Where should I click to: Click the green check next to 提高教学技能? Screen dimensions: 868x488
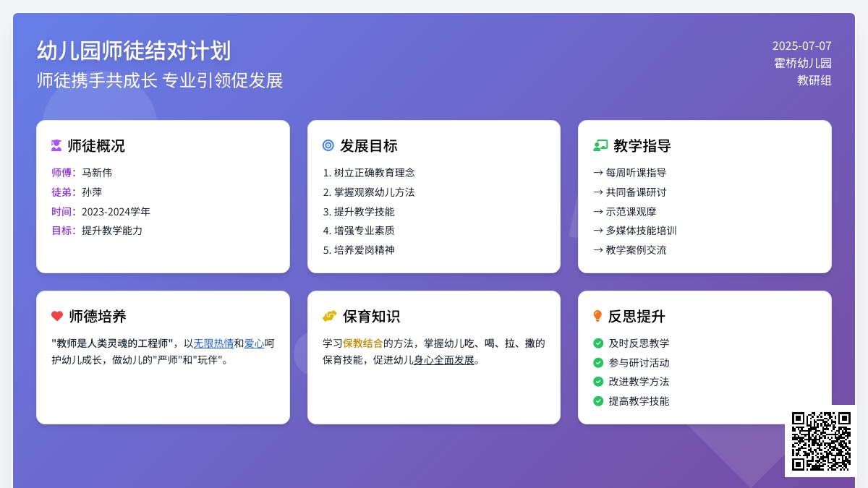(598, 401)
